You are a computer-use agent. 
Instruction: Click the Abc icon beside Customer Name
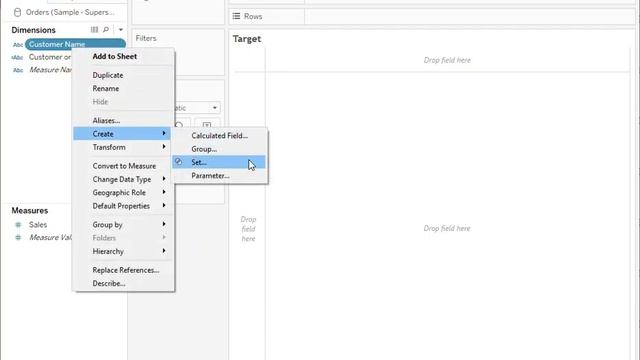18,44
